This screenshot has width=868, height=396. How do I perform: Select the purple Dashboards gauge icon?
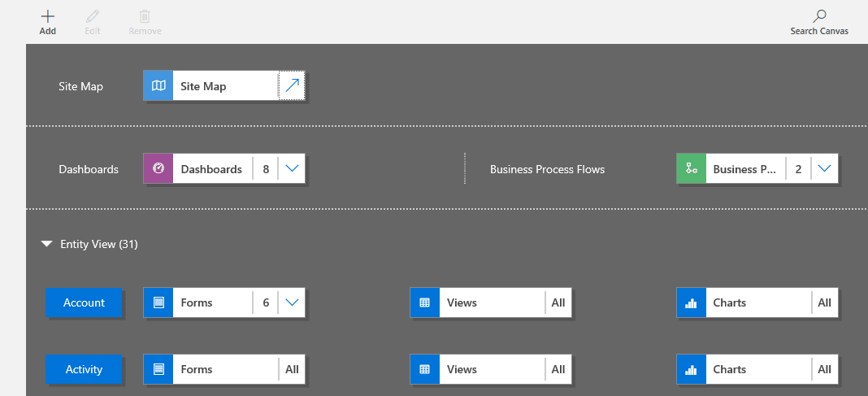click(158, 169)
